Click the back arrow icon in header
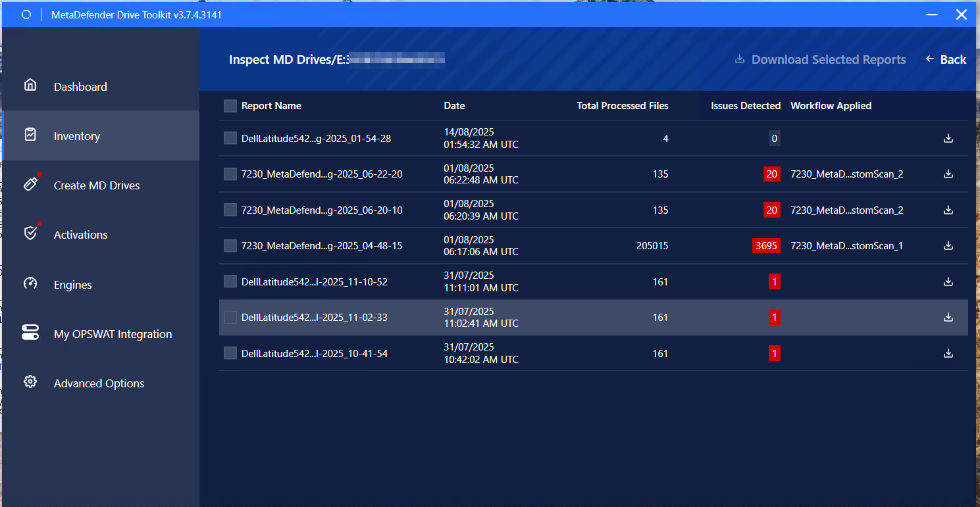The height and width of the screenshot is (507, 980). [x=929, y=59]
